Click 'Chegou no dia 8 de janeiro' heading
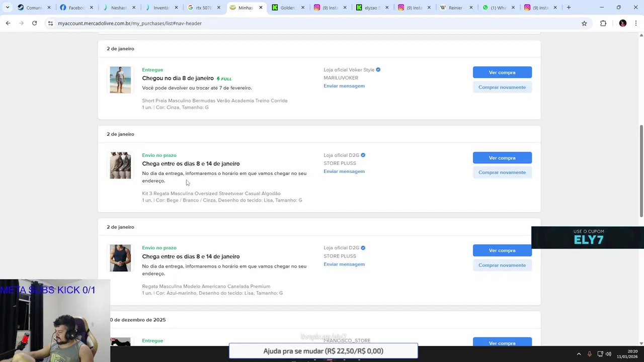The height and width of the screenshot is (362, 644). pyautogui.click(x=178, y=78)
